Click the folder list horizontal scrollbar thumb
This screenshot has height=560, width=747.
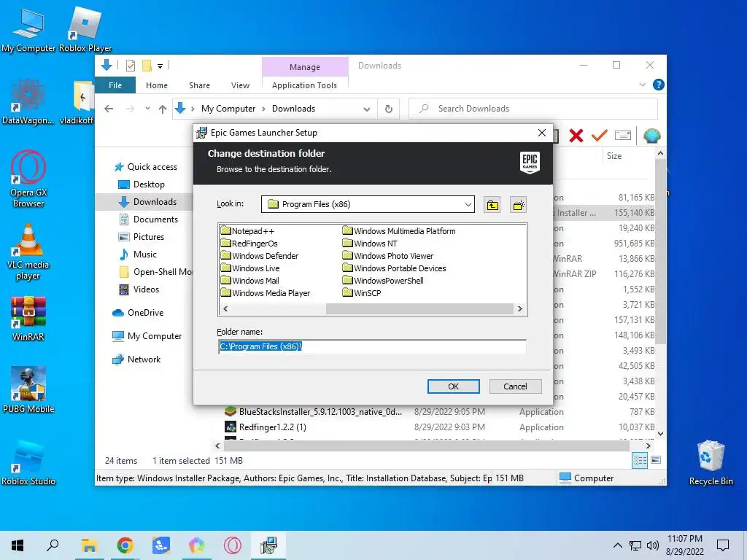419,309
